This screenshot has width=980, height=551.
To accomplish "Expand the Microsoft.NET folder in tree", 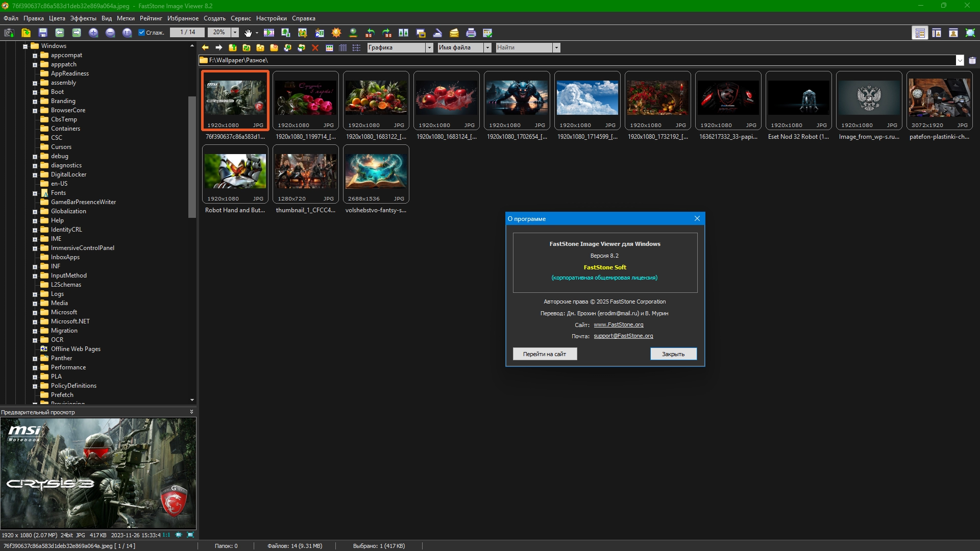I will [x=35, y=322].
